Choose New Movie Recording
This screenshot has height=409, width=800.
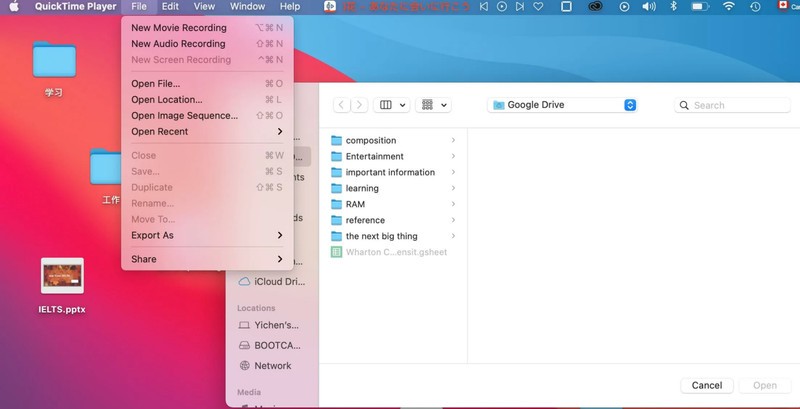[207, 28]
